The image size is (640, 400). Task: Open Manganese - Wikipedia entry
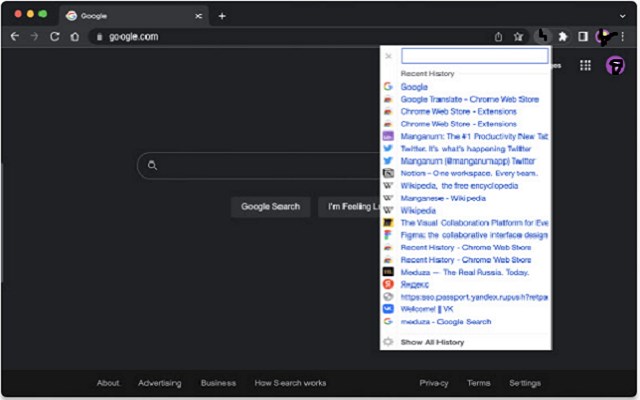pyautogui.click(x=443, y=198)
